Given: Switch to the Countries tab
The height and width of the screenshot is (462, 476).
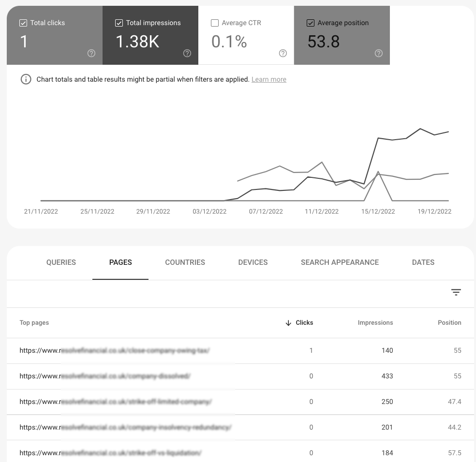Looking at the screenshot, I should 185,262.
